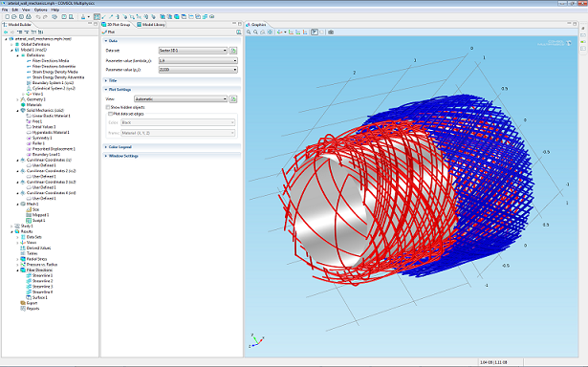Select Boundary Load 1 node
The image size is (588, 367).
coord(46,155)
